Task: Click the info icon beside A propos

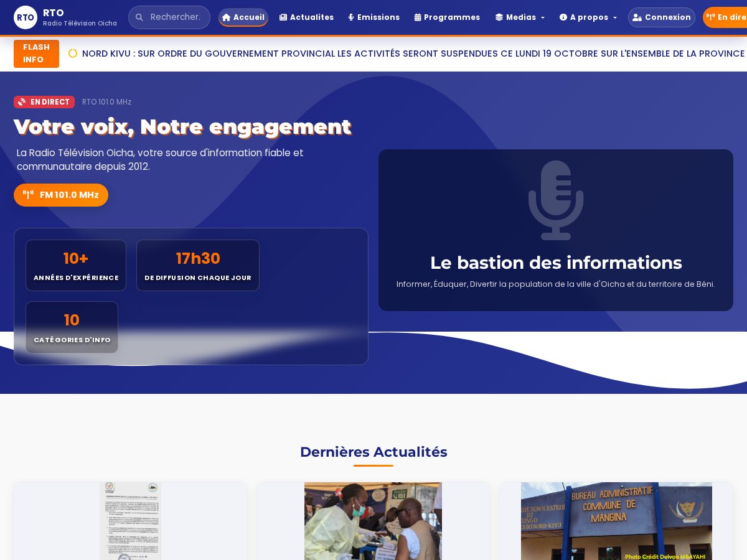Action: tap(563, 17)
